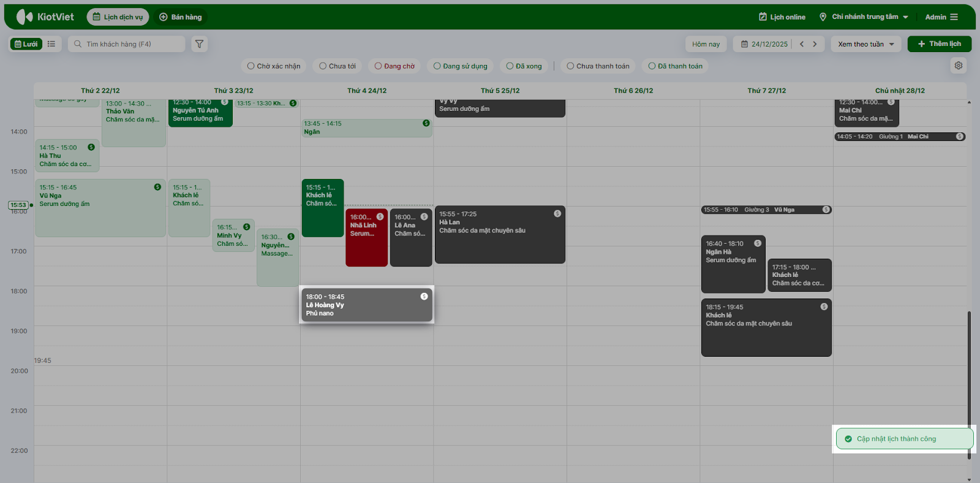Focus the customer search field
This screenshot has width=980, height=483.
coord(126,44)
